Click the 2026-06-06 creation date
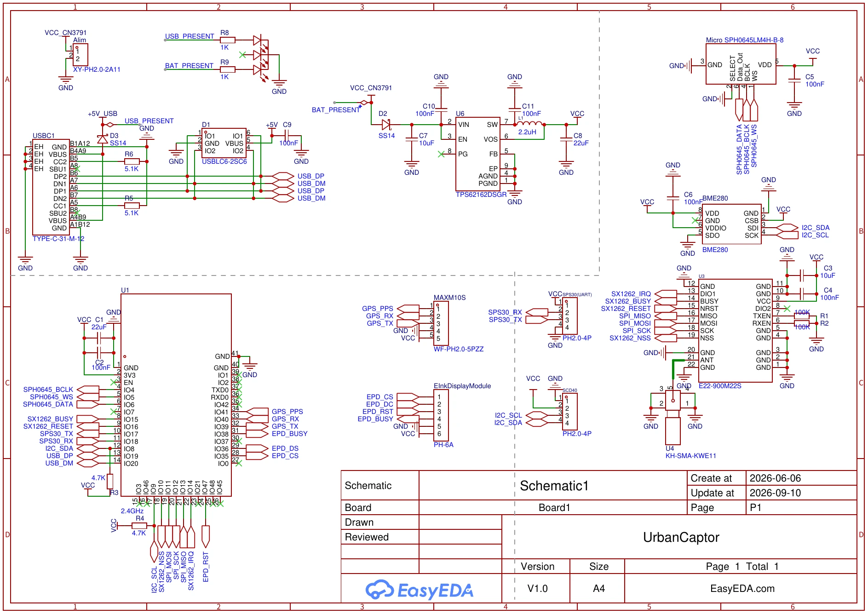This screenshot has height=614, width=868. [775, 478]
